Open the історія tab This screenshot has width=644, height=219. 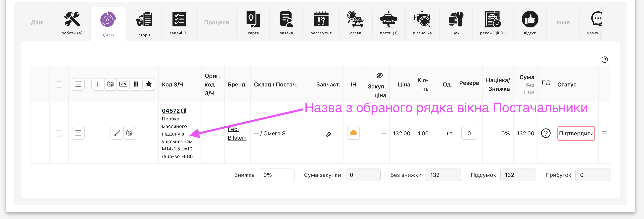(144, 24)
